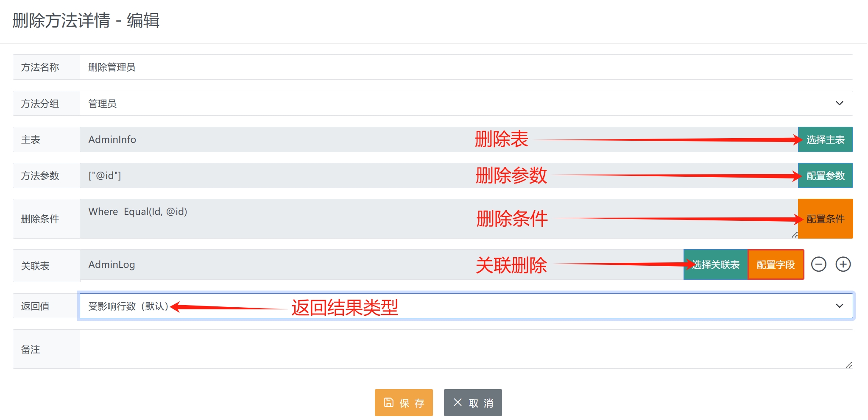The width and height of the screenshot is (868, 420).
Task: Click the 备注 remarks text area
Action: [466, 349]
